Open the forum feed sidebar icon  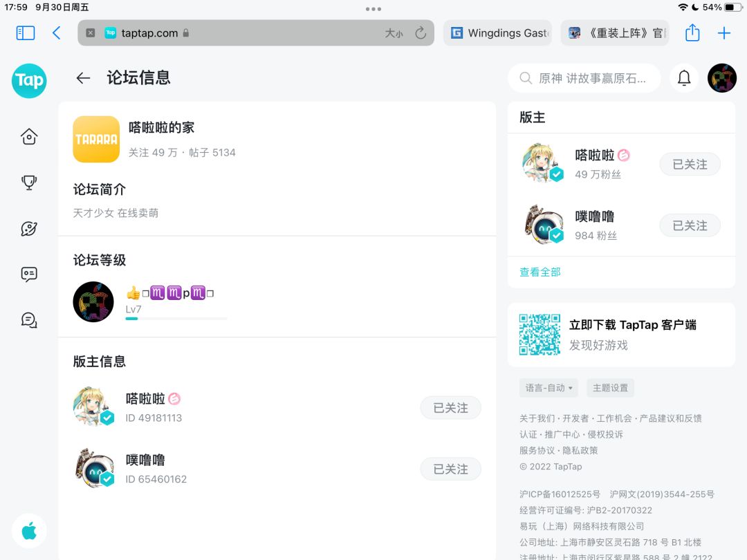[x=29, y=274]
